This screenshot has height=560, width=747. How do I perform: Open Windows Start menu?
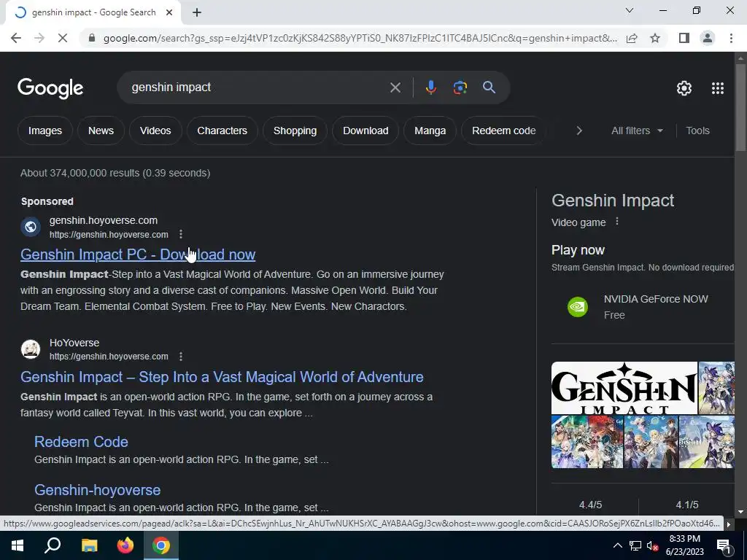tap(18, 545)
